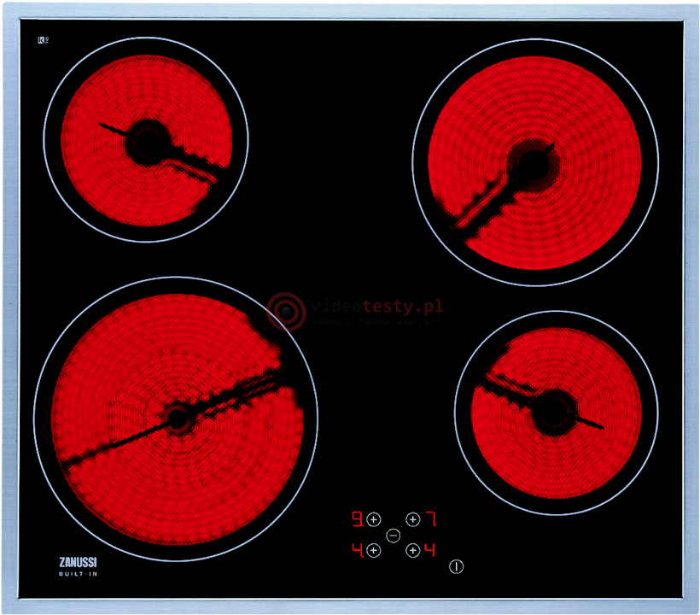Viewport: 700px width, 615px height.
Task: Tap the largest cooking zone at bottom-left
Action: pyautogui.click(x=176, y=419)
